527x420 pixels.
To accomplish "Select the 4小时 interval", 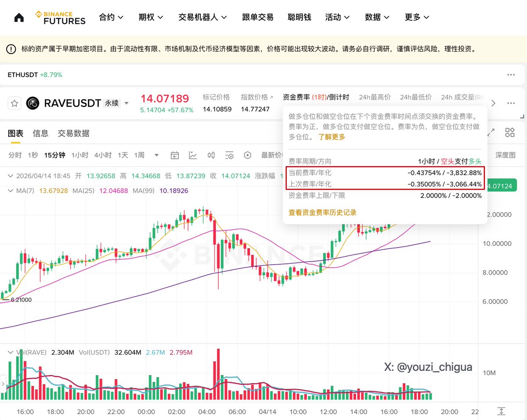I will [x=103, y=155].
